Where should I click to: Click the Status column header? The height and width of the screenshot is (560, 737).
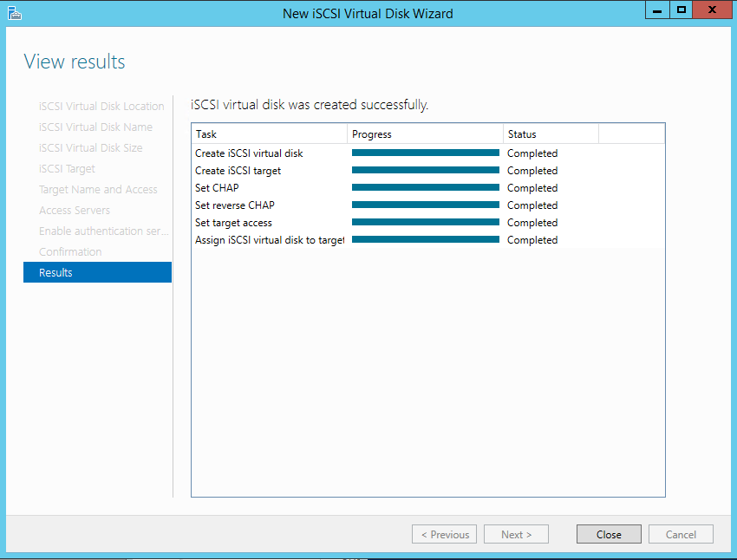[551, 133]
